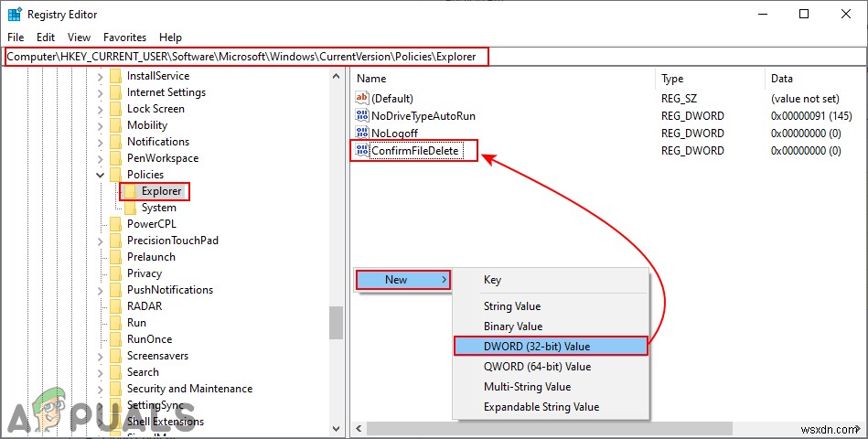Click the values pane left scroll arrow
868x439 pixels.
click(359, 429)
